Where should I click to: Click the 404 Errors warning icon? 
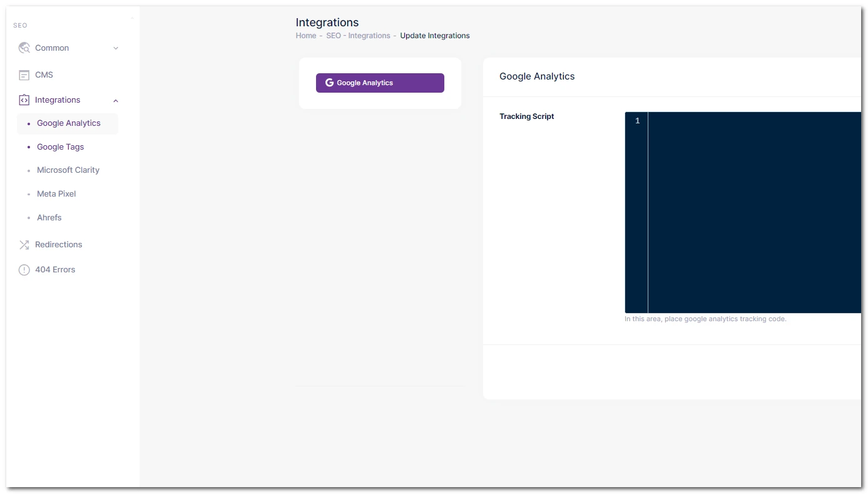pyautogui.click(x=24, y=270)
